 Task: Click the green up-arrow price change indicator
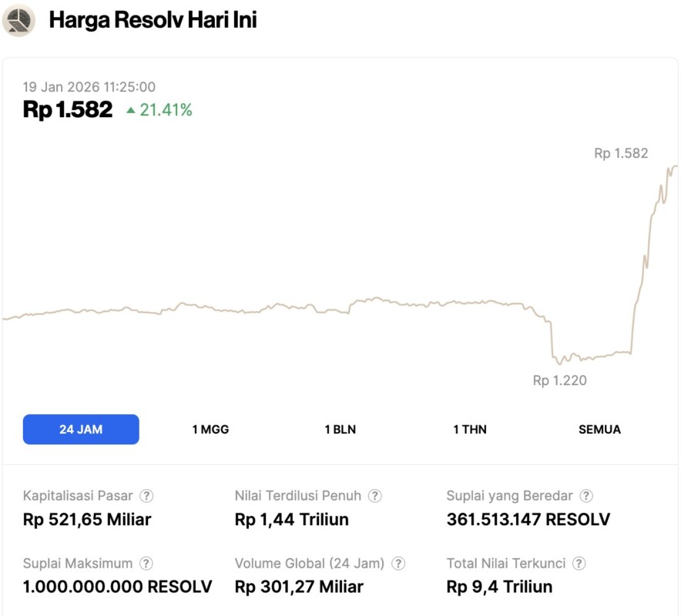[x=131, y=111]
